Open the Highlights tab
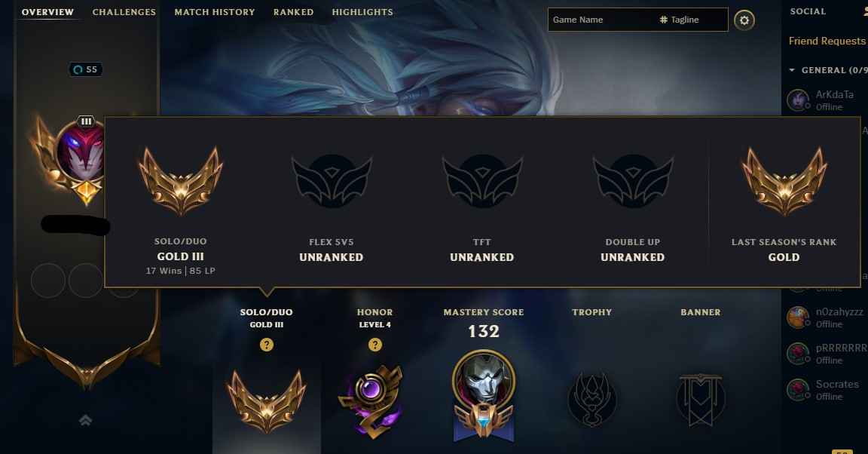Viewport: 868px width, 454px height. coord(362,12)
